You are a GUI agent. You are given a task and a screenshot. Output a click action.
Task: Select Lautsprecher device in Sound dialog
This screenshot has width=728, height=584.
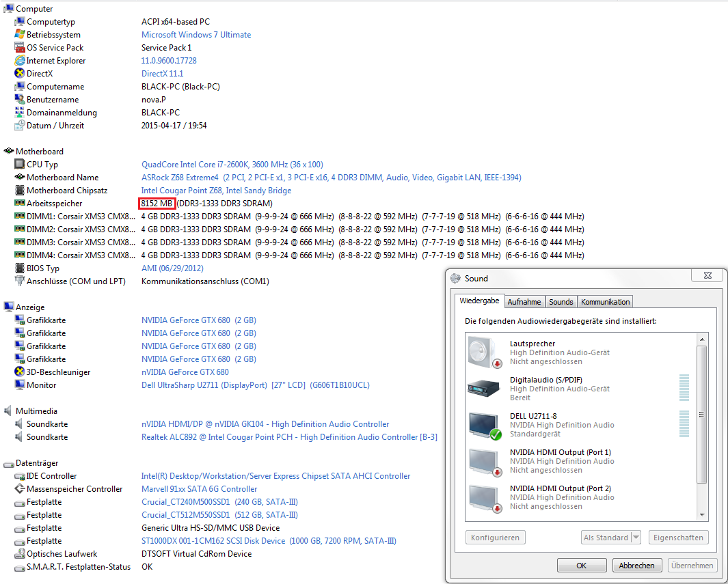[x=580, y=352]
